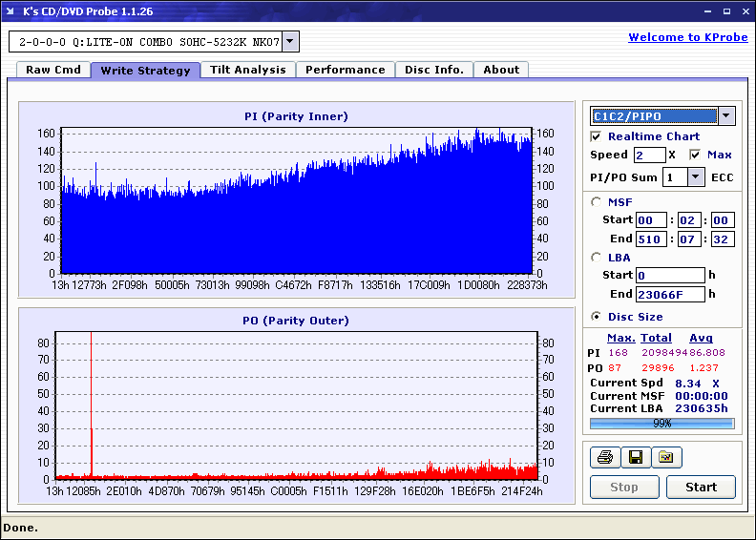The height and width of the screenshot is (540, 756).
Task: Uncheck the Max speed checkbox
Action: 695,155
